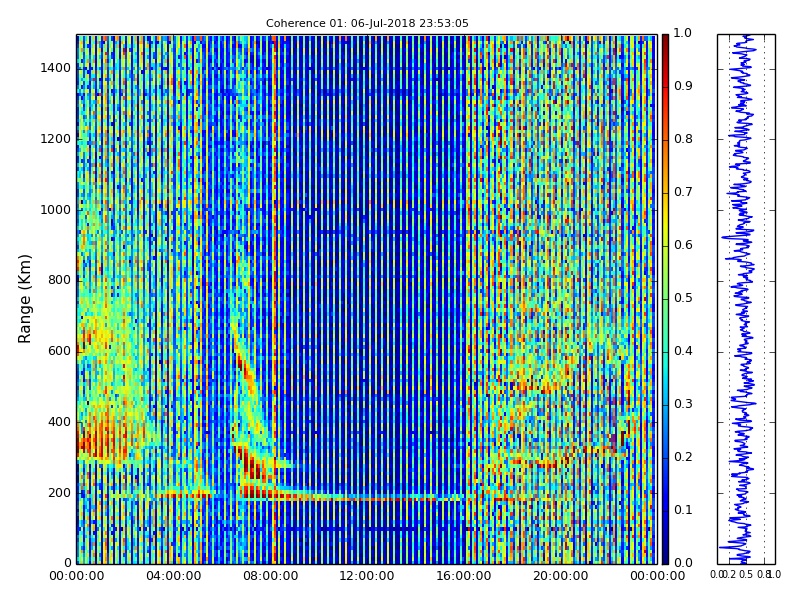Click the 600 range tick label

point(60,351)
